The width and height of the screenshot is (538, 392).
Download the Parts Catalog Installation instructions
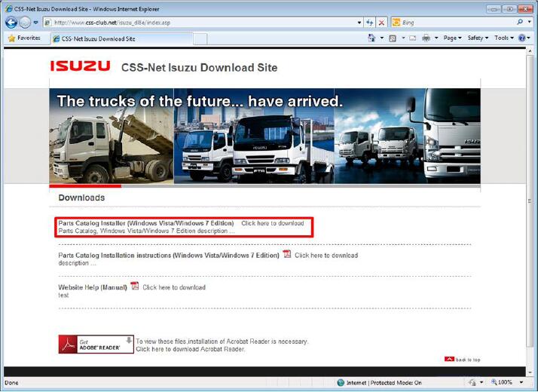326,256
